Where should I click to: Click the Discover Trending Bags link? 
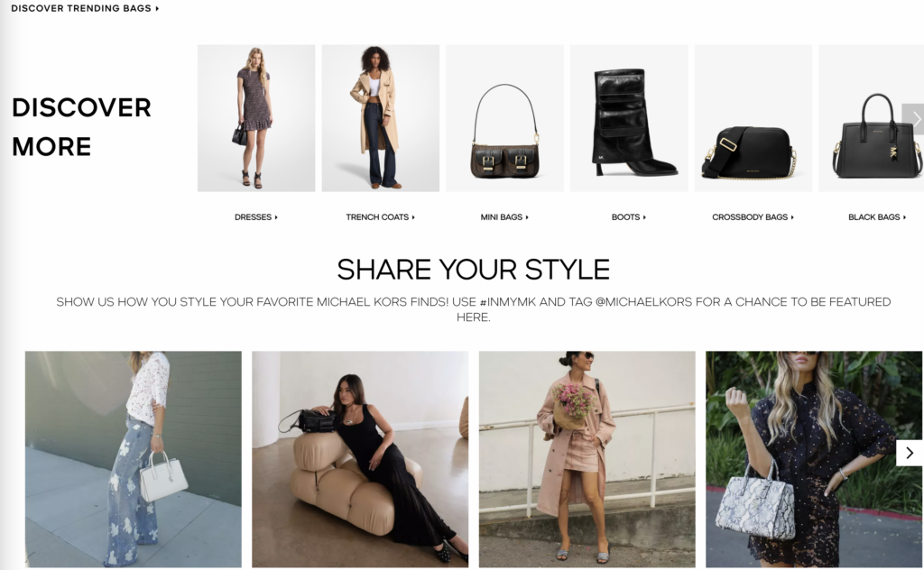point(85,8)
